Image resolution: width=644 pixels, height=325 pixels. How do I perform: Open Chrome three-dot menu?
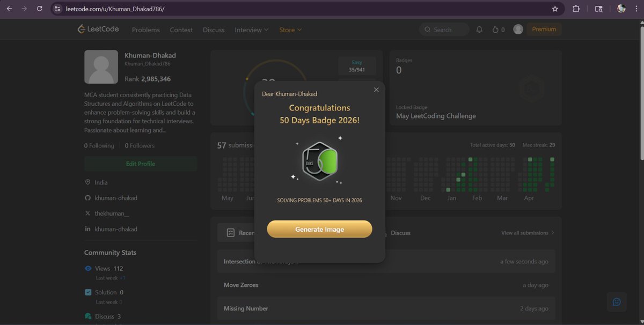pos(635,9)
